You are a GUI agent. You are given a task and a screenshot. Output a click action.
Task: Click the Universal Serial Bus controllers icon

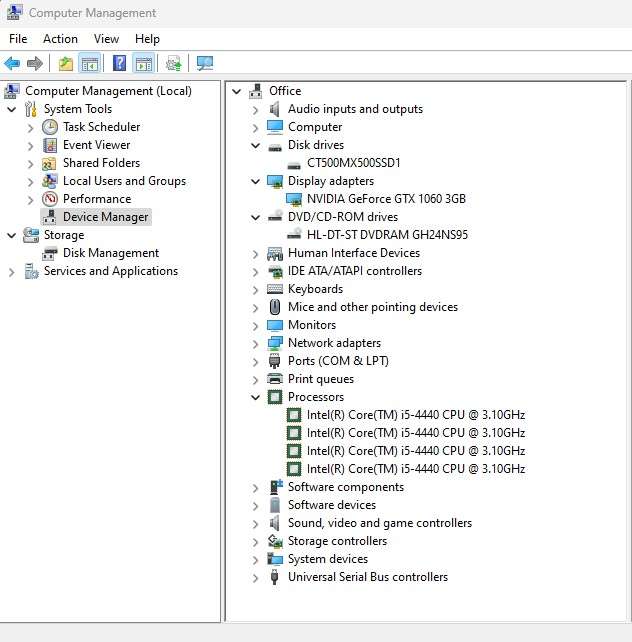(x=275, y=577)
